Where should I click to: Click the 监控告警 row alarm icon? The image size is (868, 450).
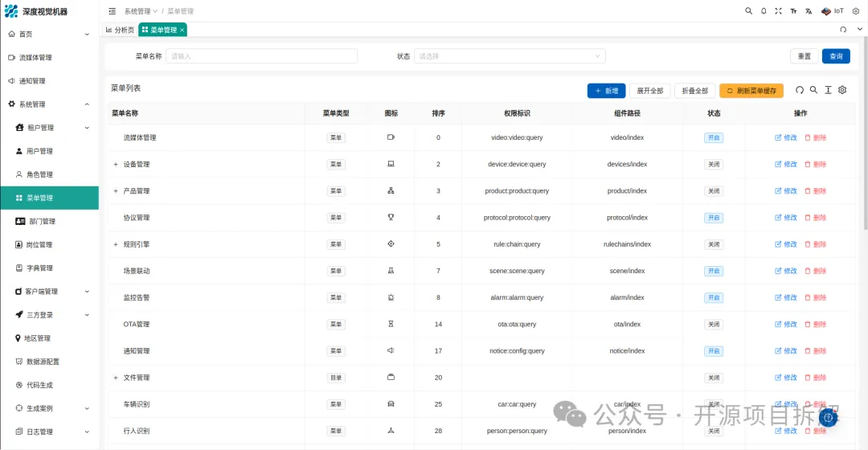click(x=391, y=297)
